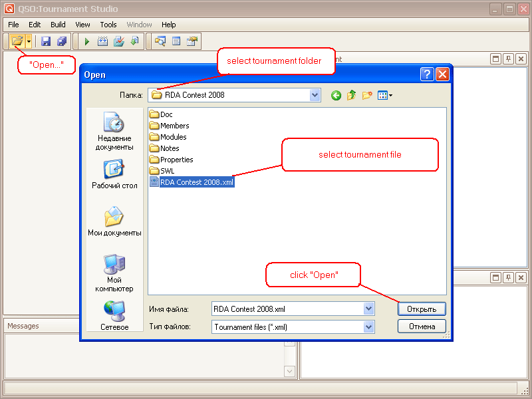Click the Save floppy disk icon

(x=46, y=41)
